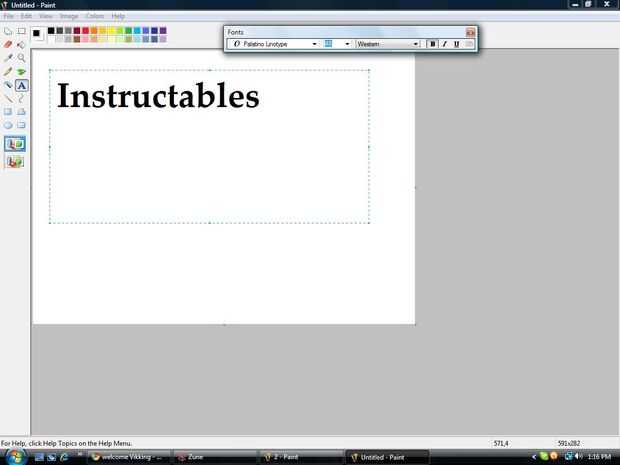Open the Help menu
This screenshot has width=620, height=465.
(118, 16)
